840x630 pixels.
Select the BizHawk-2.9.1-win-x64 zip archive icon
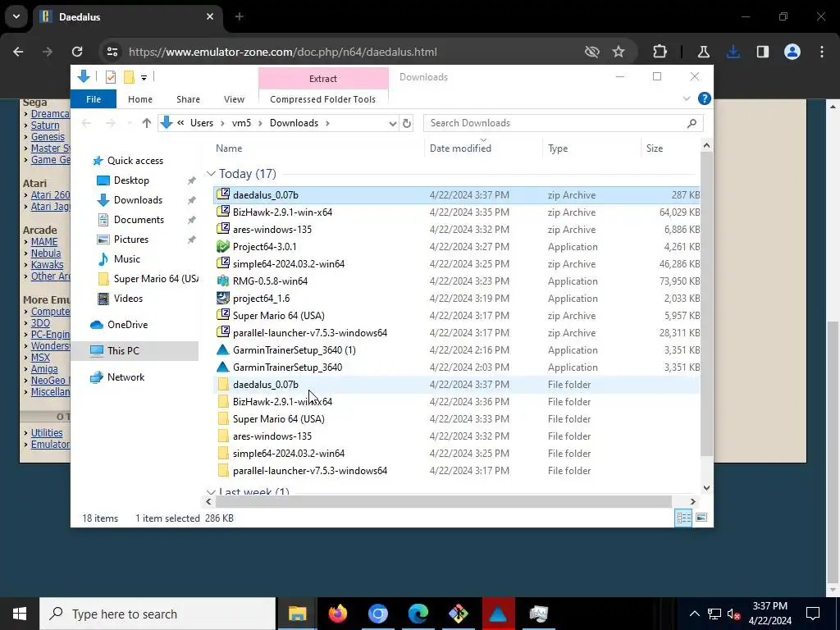[x=223, y=212]
